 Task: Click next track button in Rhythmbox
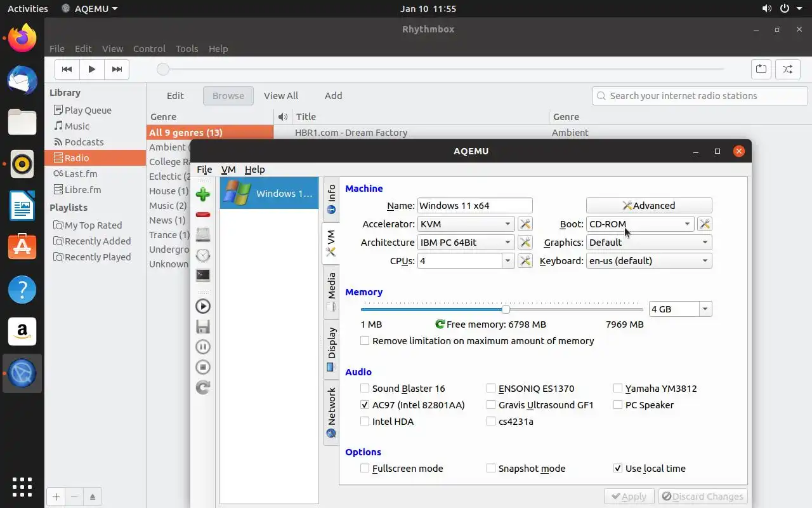coord(117,69)
